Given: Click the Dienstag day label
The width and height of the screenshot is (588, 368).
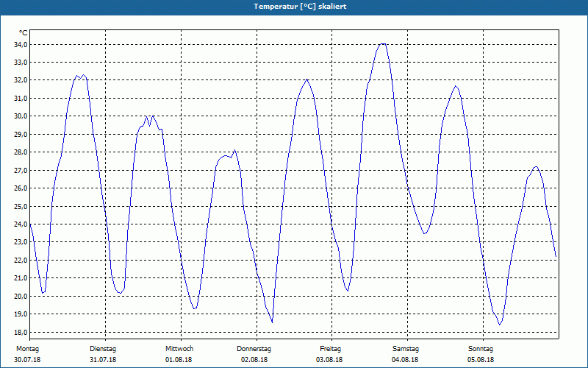Looking at the screenshot, I should (x=103, y=349).
